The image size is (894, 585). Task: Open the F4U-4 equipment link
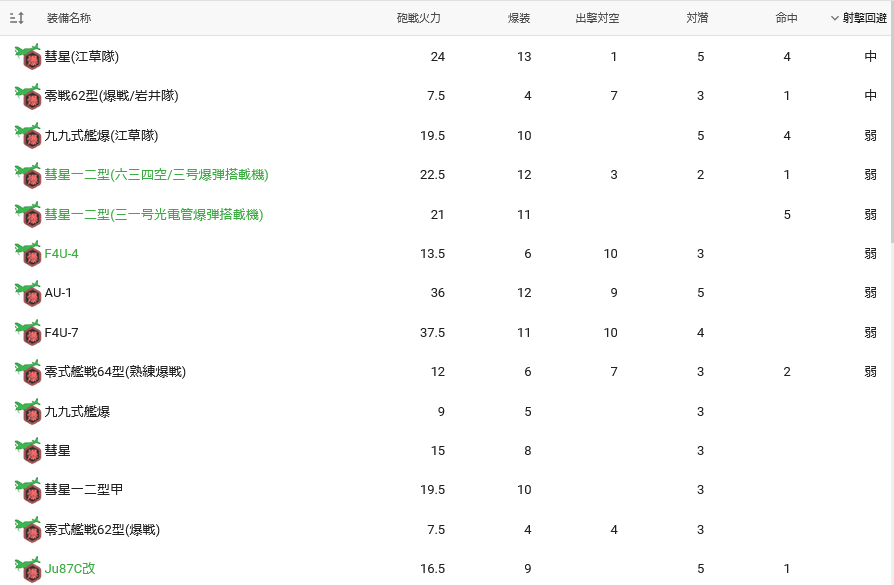click(x=61, y=254)
